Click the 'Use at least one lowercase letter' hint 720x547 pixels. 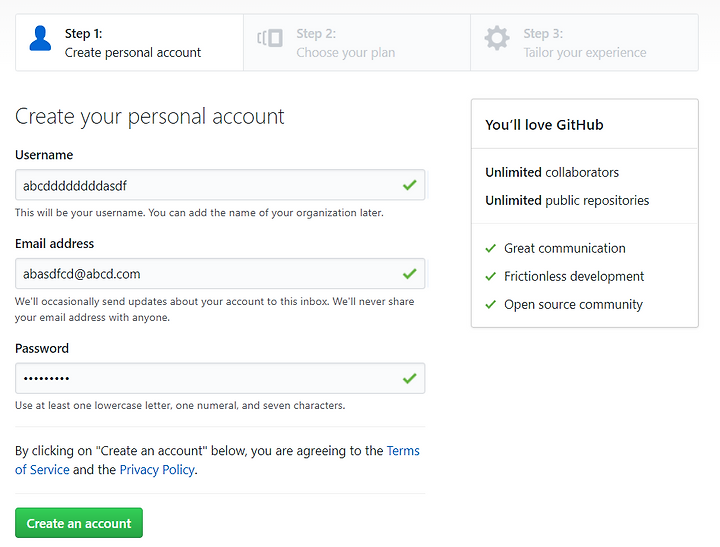pos(180,406)
